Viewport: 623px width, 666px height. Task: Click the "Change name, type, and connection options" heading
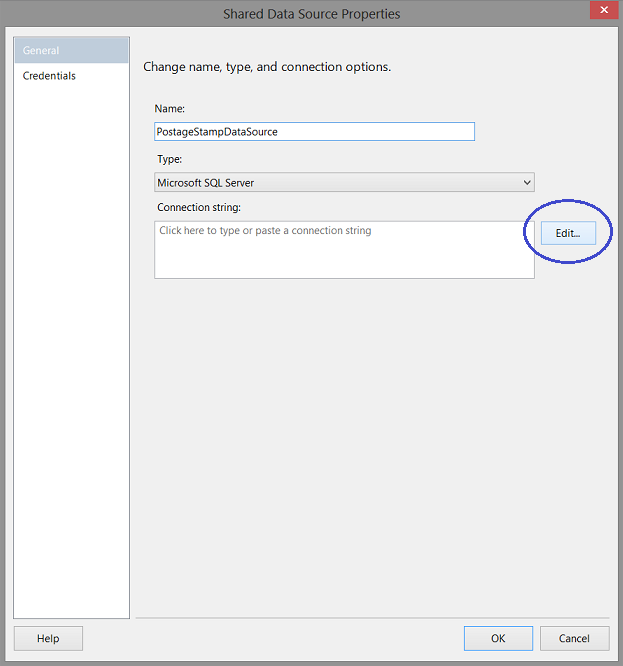pyautogui.click(x=267, y=68)
